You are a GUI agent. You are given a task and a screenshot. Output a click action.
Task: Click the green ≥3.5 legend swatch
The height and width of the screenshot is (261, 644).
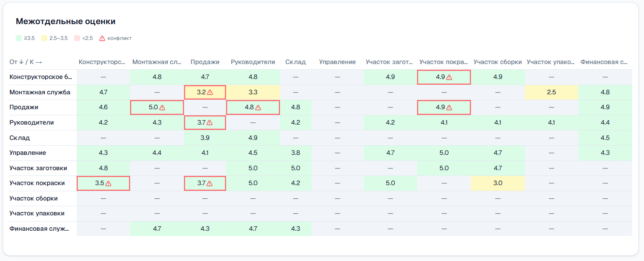pyautogui.click(x=19, y=38)
